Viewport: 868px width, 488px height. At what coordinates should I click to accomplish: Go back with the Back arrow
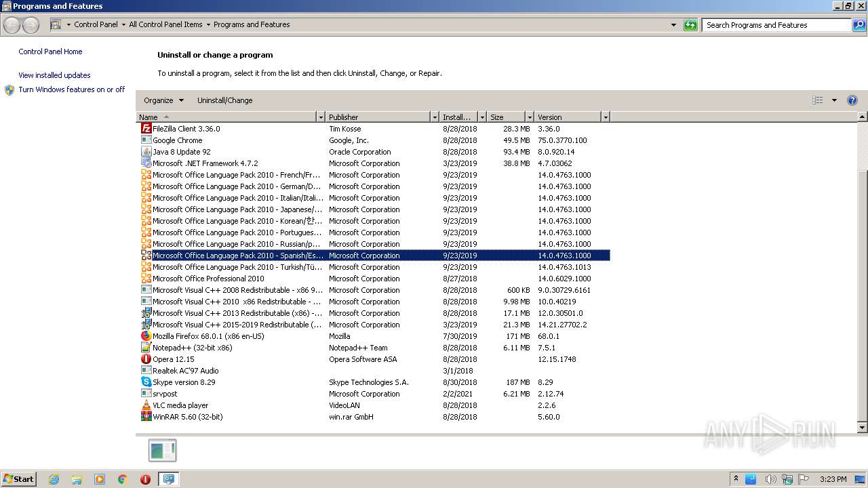(12, 25)
